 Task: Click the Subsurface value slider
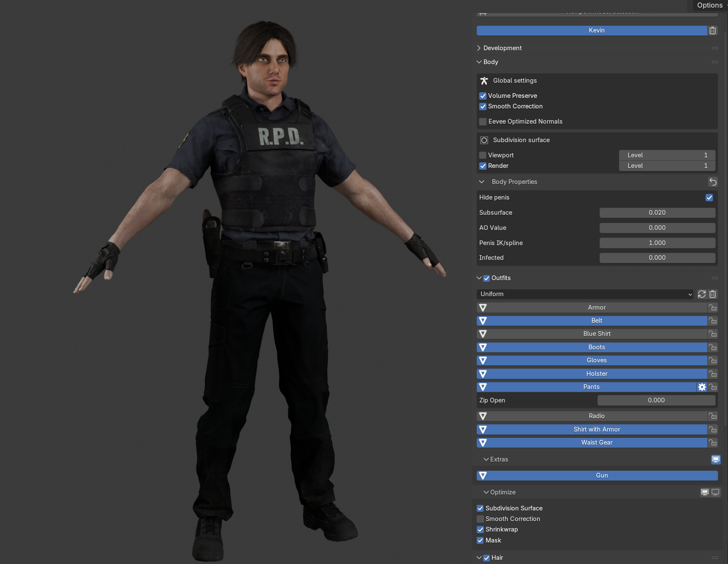click(657, 213)
